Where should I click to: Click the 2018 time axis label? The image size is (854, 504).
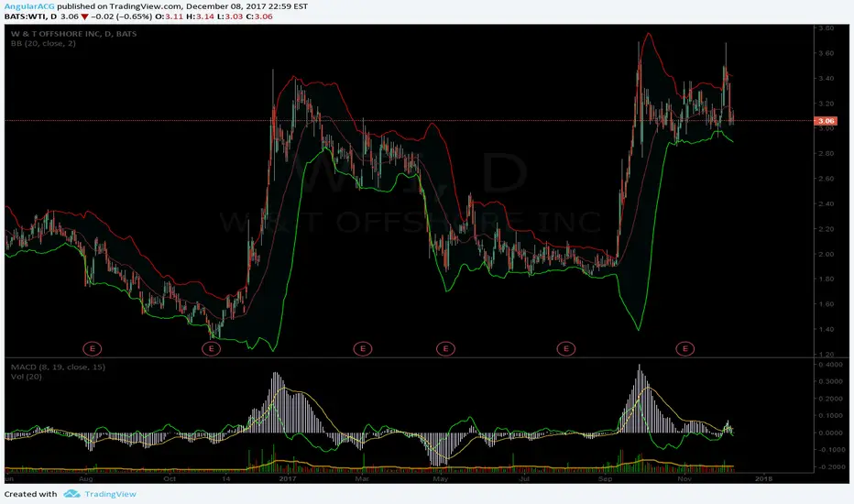[x=763, y=479]
